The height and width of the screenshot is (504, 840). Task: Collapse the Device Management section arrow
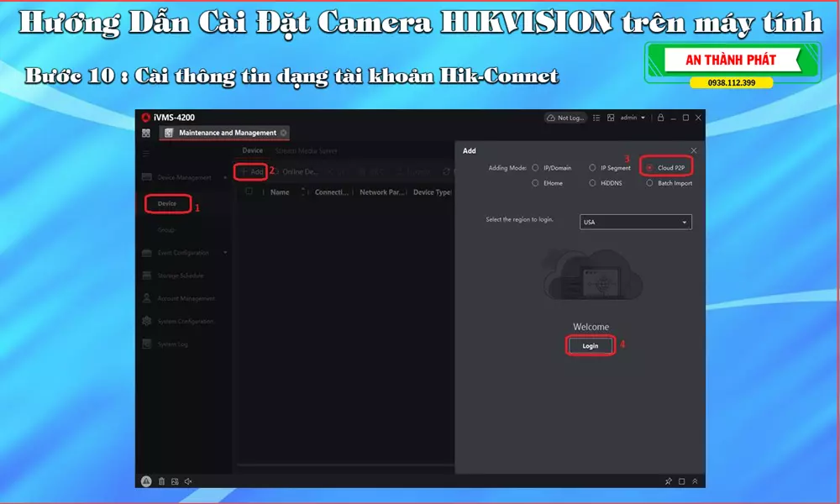(225, 177)
